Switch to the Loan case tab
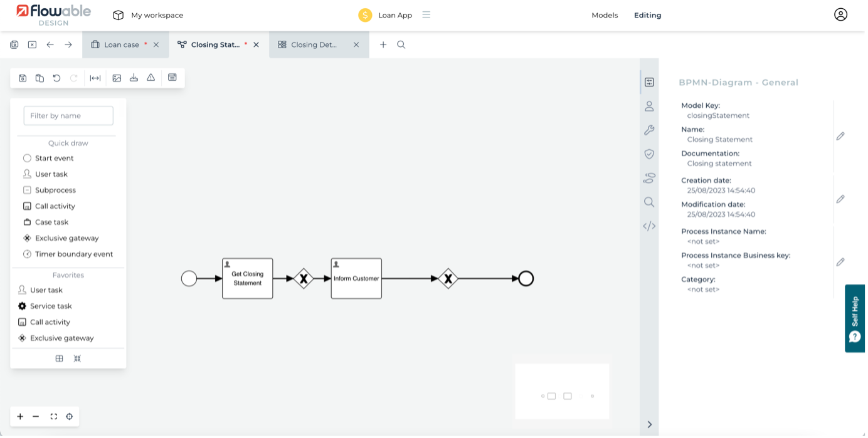 (x=121, y=44)
